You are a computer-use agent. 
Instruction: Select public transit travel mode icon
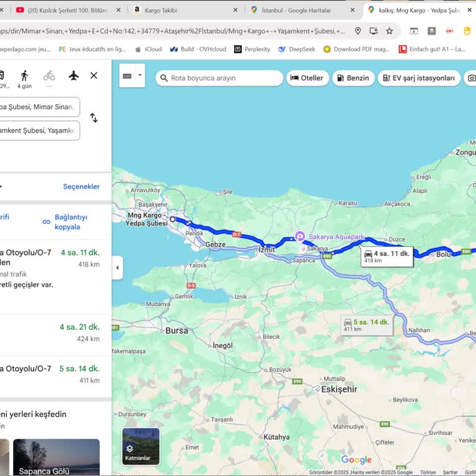pos(2,75)
